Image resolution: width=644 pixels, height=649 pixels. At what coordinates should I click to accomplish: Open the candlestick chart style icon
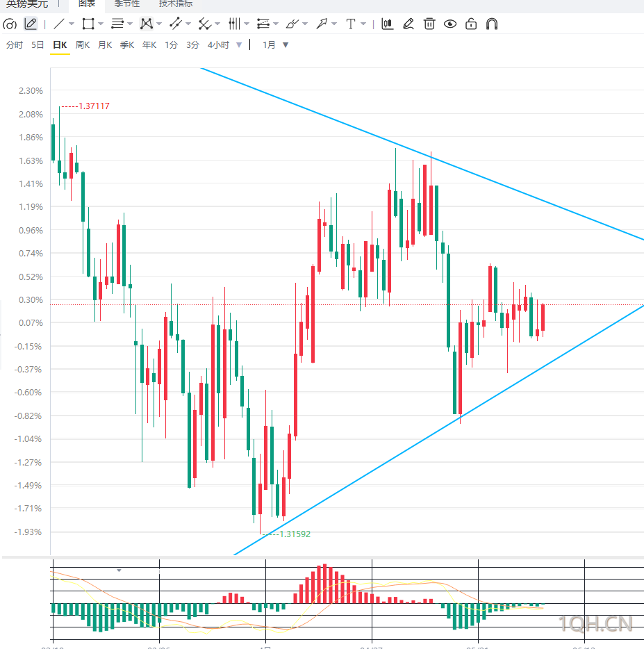[388, 24]
